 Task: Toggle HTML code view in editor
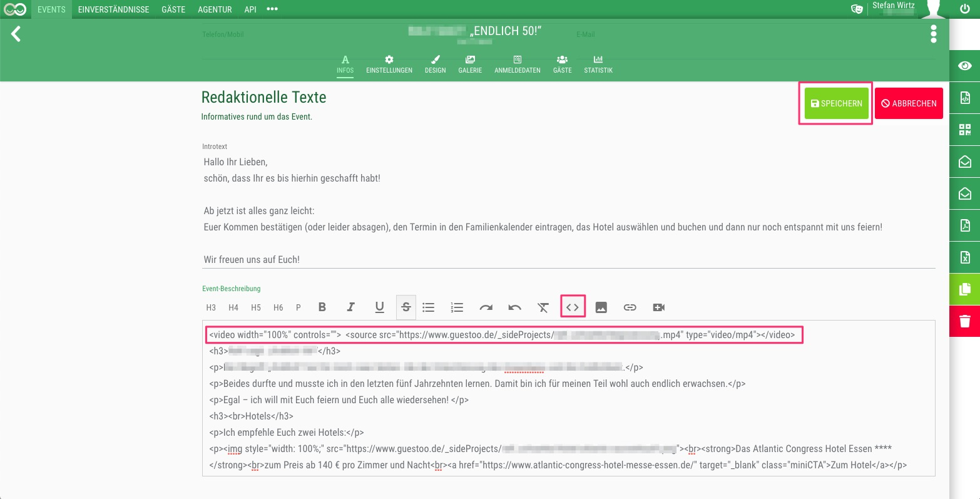tap(573, 307)
